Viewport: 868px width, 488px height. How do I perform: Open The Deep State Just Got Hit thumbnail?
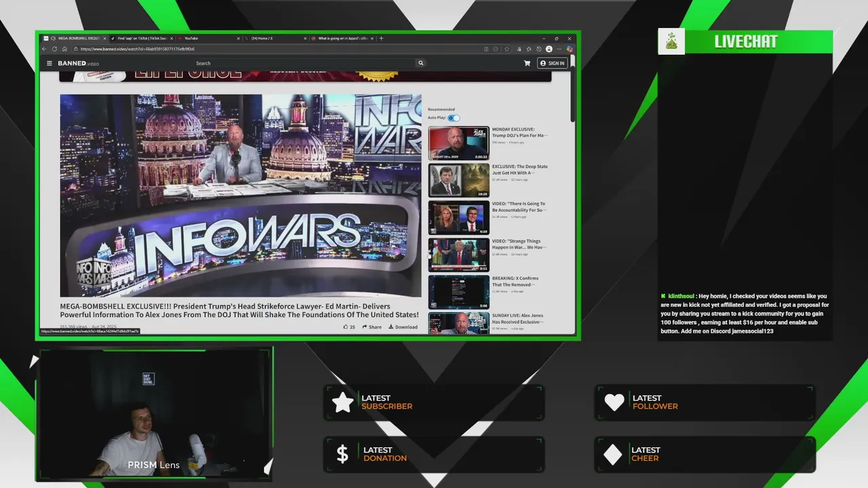point(458,180)
